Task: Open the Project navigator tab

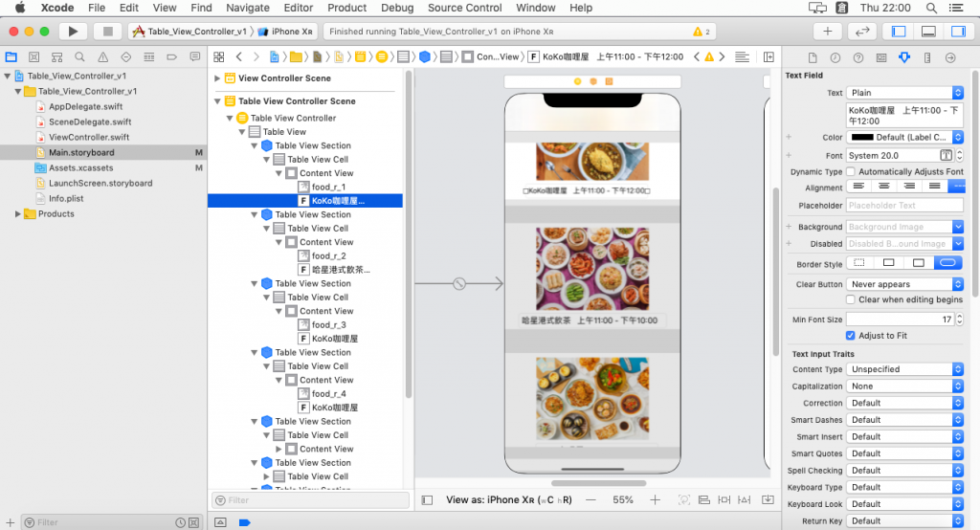Action: coord(11,56)
